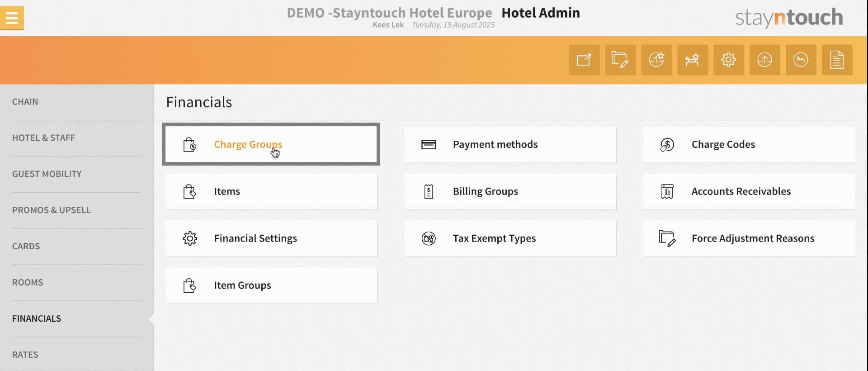Click the Accounts Receivables icon

(667, 191)
